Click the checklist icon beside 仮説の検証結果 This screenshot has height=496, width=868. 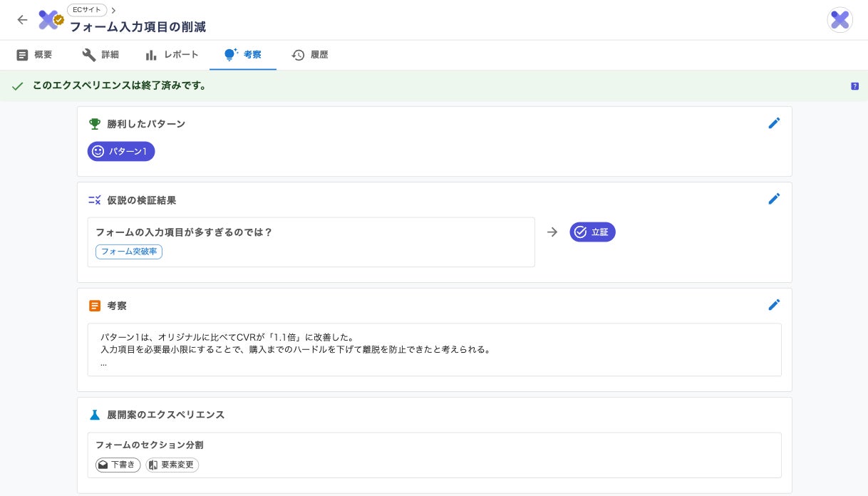[x=95, y=200]
